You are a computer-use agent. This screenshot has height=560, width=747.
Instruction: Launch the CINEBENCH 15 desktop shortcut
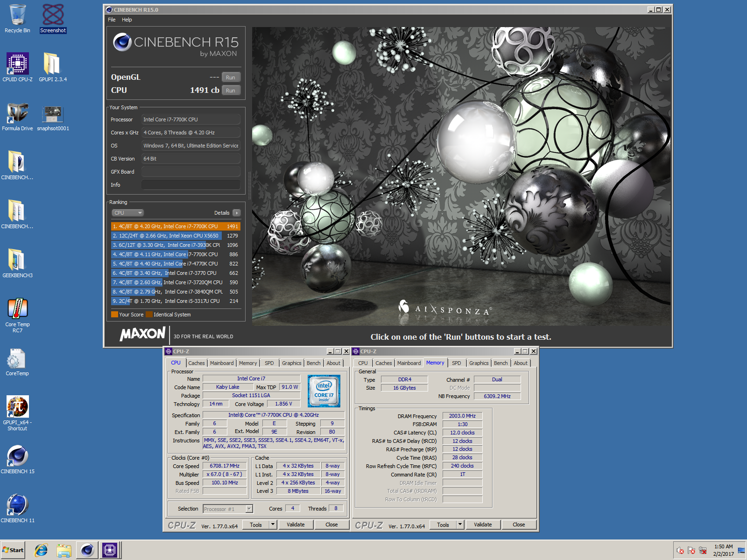click(17, 460)
